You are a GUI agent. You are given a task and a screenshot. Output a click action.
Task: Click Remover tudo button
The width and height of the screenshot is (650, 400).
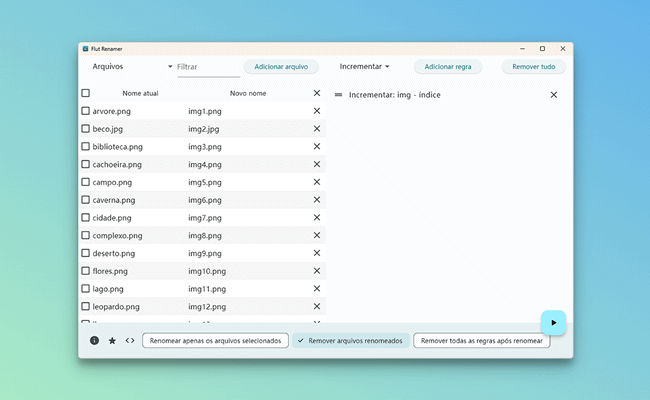click(534, 67)
